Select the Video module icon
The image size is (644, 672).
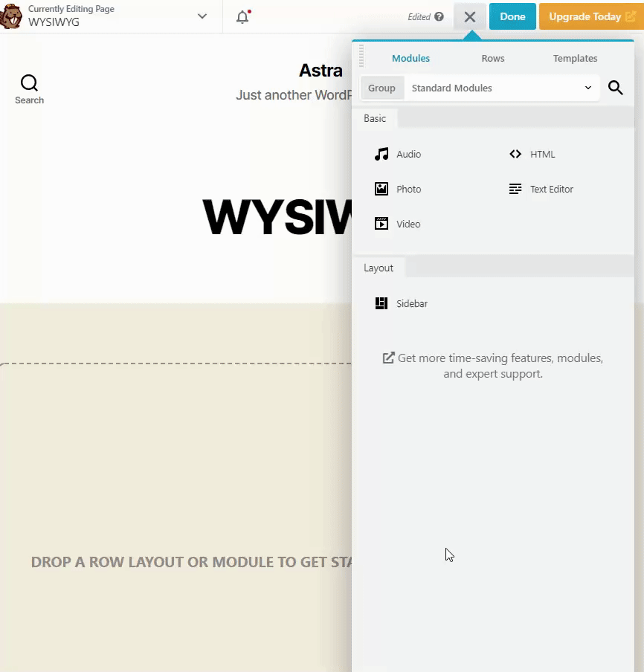(381, 224)
